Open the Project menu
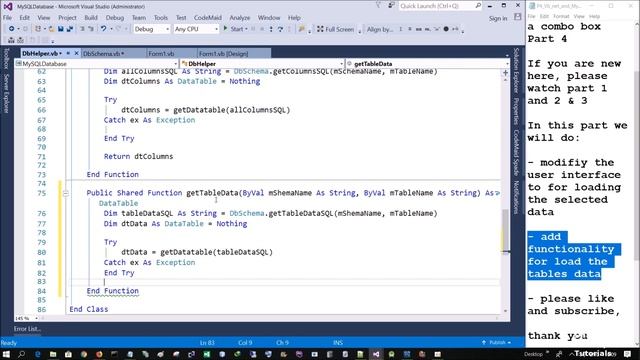640x360 pixels. [67, 18]
